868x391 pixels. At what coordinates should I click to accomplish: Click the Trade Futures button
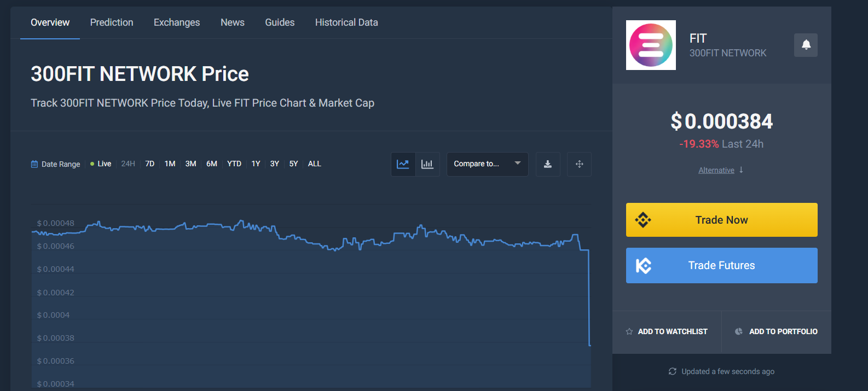721,265
